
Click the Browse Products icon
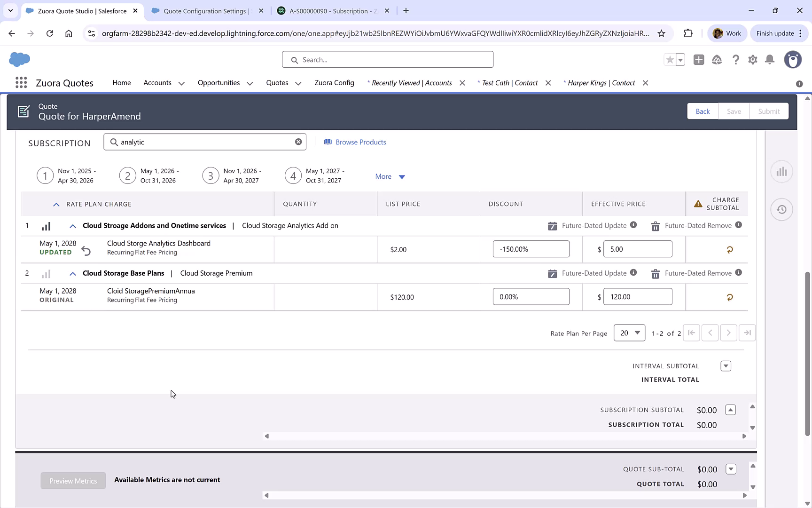[x=328, y=142]
